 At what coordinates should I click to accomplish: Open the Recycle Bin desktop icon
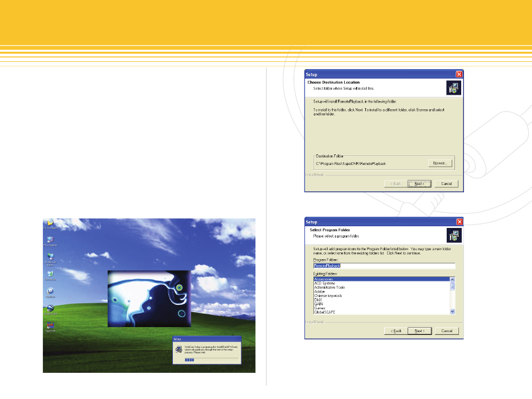[50, 276]
